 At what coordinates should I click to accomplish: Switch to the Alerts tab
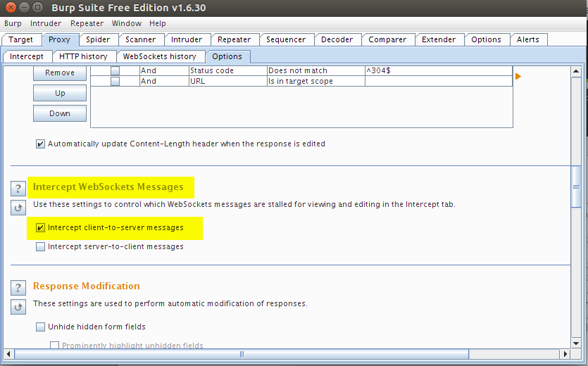pos(527,39)
